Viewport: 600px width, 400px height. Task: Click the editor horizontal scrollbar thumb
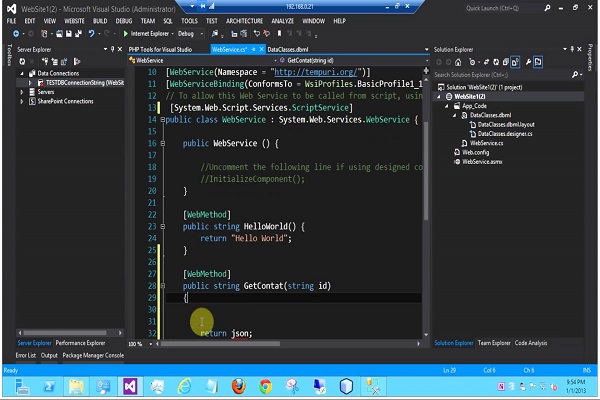(221, 344)
